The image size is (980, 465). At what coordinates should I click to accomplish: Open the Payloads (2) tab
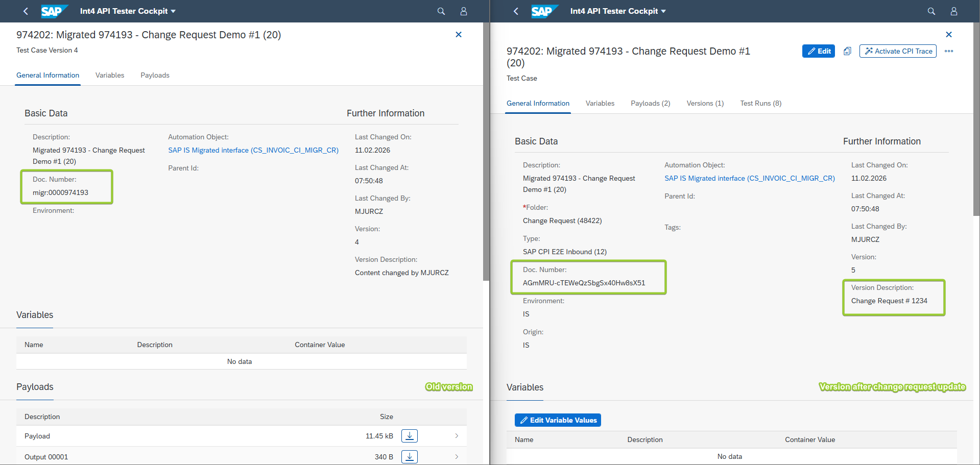[651, 103]
